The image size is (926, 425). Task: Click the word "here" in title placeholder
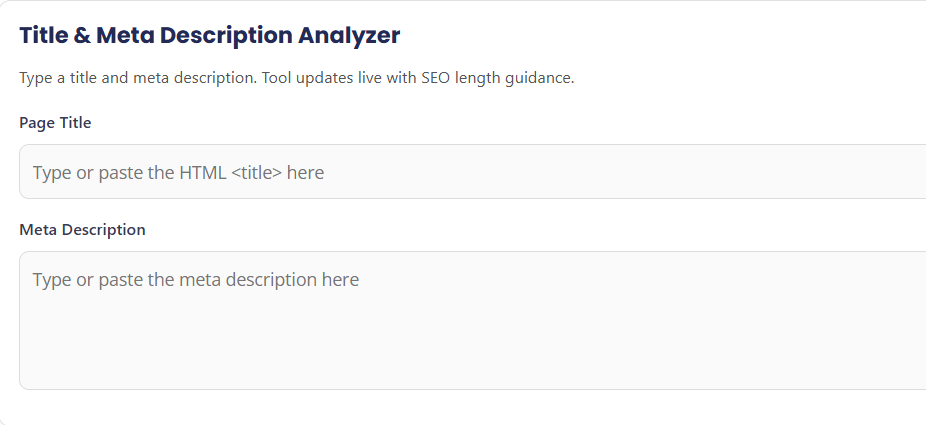tap(305, 173)
